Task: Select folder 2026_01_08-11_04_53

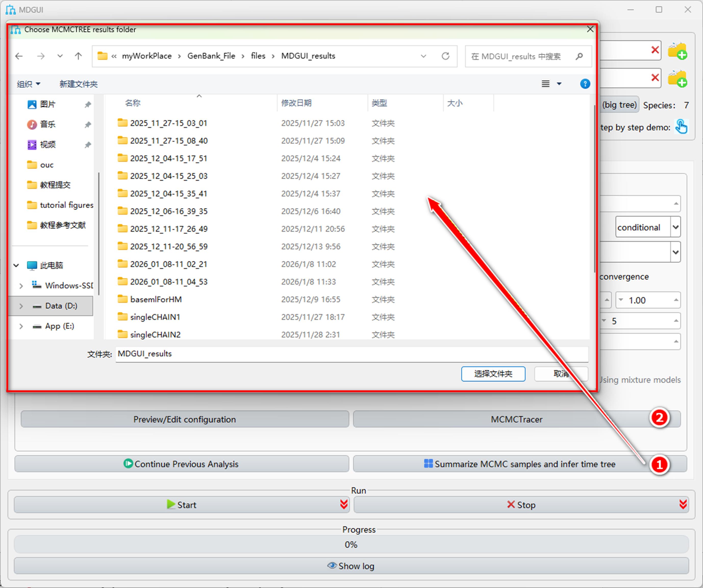Action: coord(169,282)
